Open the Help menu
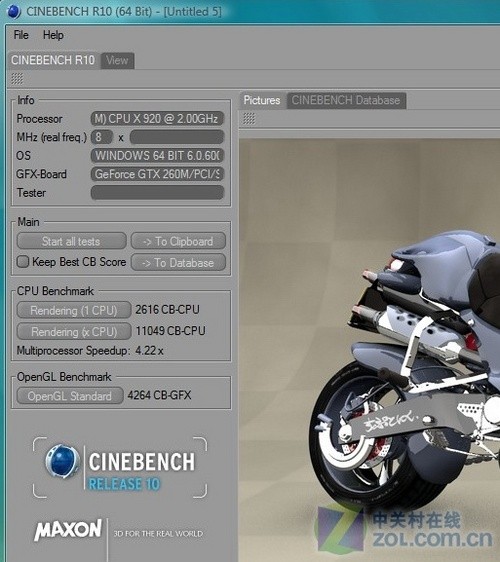The image size is (500, 562). (x=53, y=35)
